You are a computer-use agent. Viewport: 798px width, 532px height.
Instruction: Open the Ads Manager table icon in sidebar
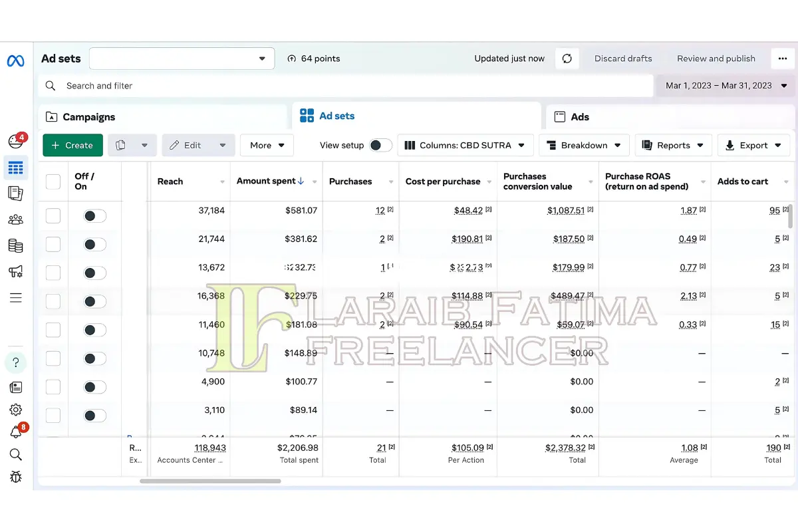(15, 168)
